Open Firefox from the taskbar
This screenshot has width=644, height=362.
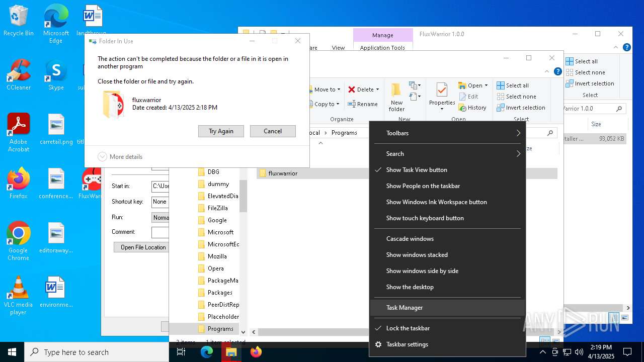(x=256, y=352)
